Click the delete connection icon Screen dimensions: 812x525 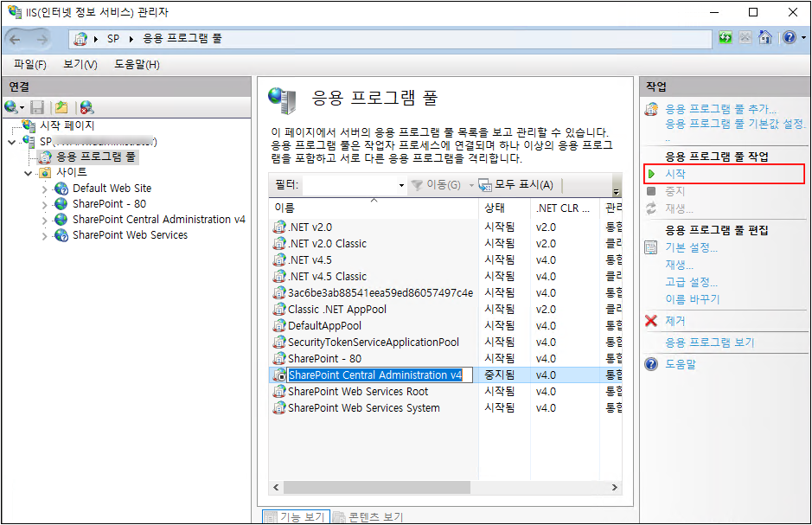click(x=86, y=107)
